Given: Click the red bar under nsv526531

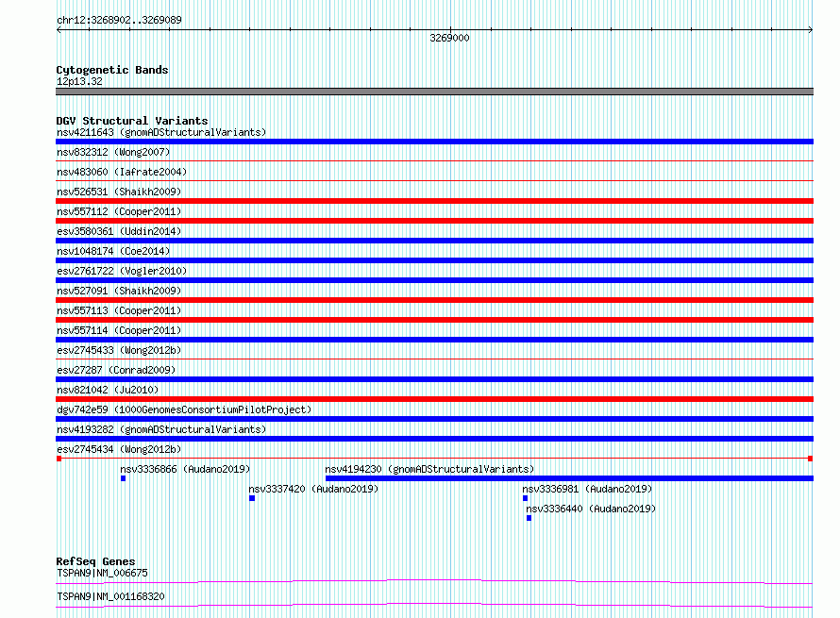Looking at the screenshot, I should pos(434,201).
